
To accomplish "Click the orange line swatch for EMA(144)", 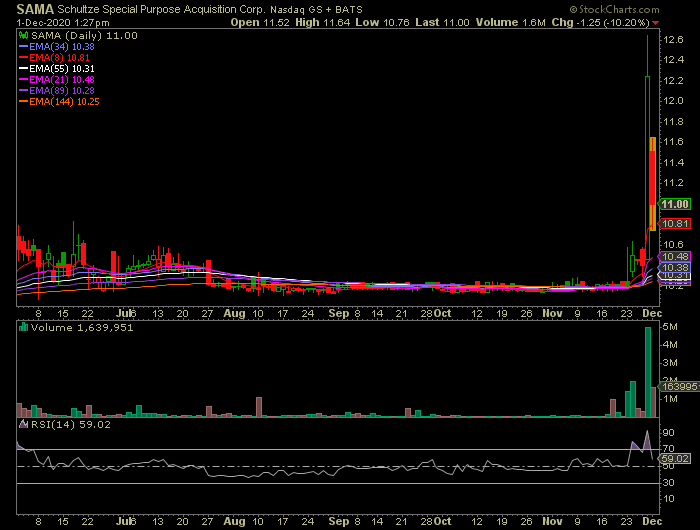I will 24,102.
